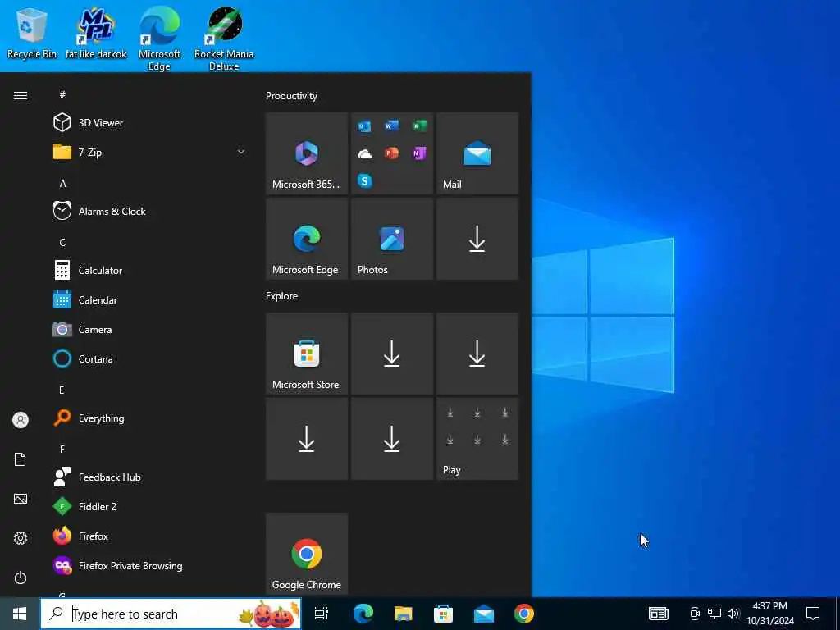Select the fat like darkok desktop shortcut
Image resolution: width=840 pixels, height=630 pixels.
tap(96, 34)
